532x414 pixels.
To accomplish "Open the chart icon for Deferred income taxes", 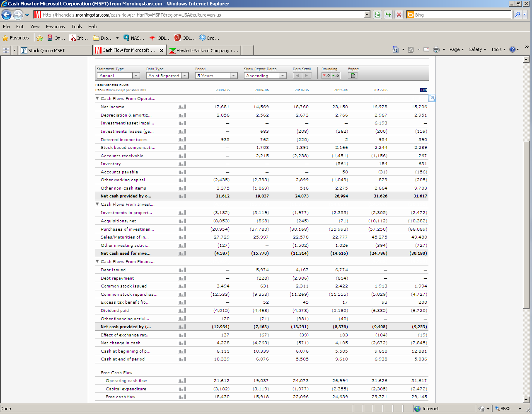I will click(182, 139).
